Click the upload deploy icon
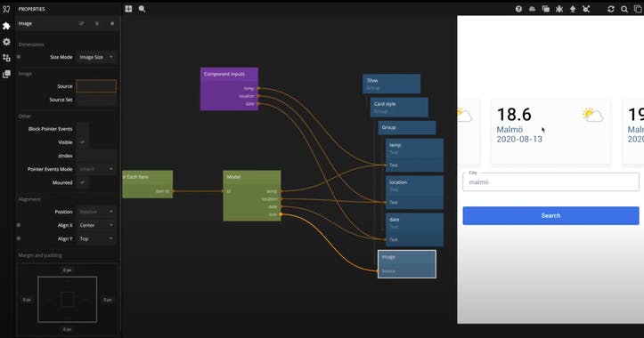 (x=573, y=9)
